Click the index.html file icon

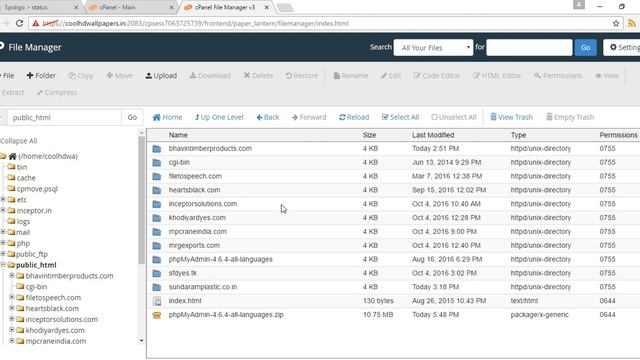click(157, 301)
